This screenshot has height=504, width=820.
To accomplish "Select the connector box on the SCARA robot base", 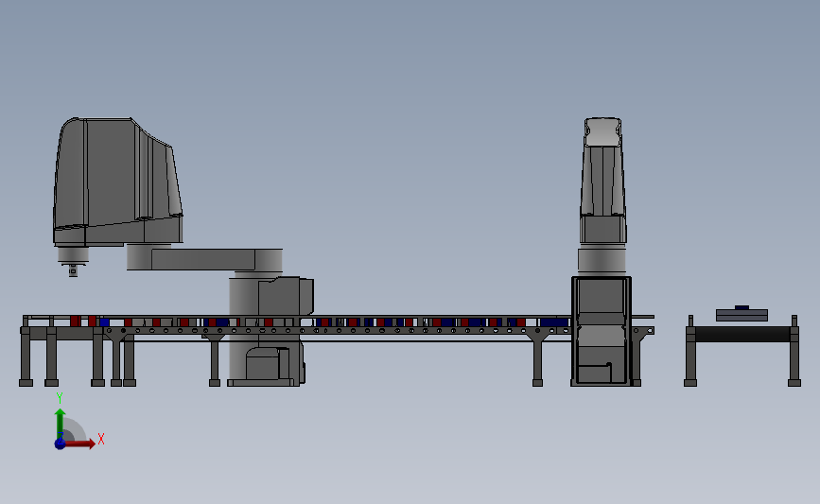I will [286, 295].
